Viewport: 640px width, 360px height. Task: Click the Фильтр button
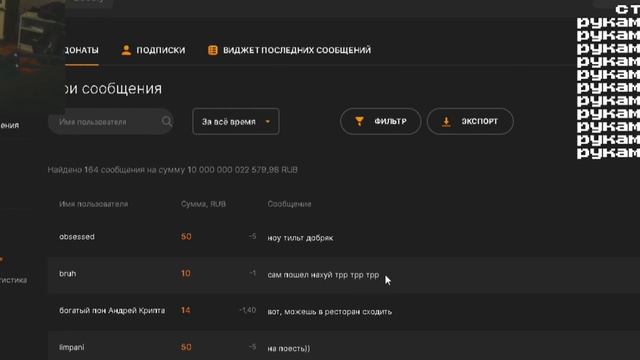tap(380, 121)
